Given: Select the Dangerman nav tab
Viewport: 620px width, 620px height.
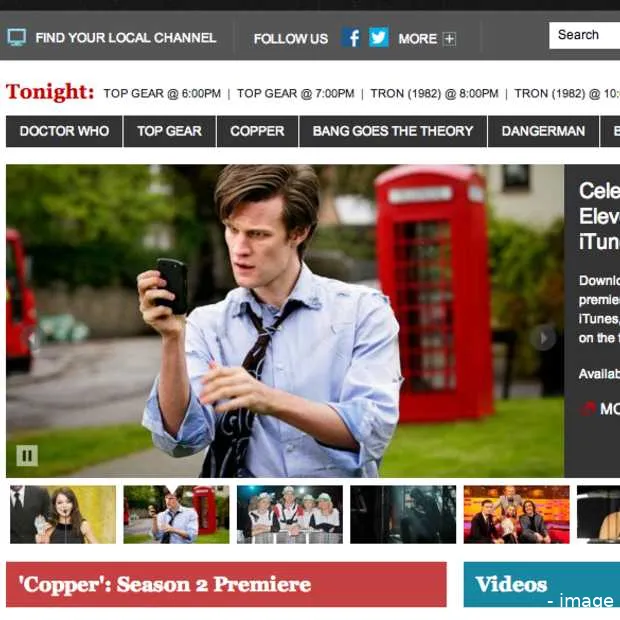Looking at the screenshot, I should [x=543, y=131].
